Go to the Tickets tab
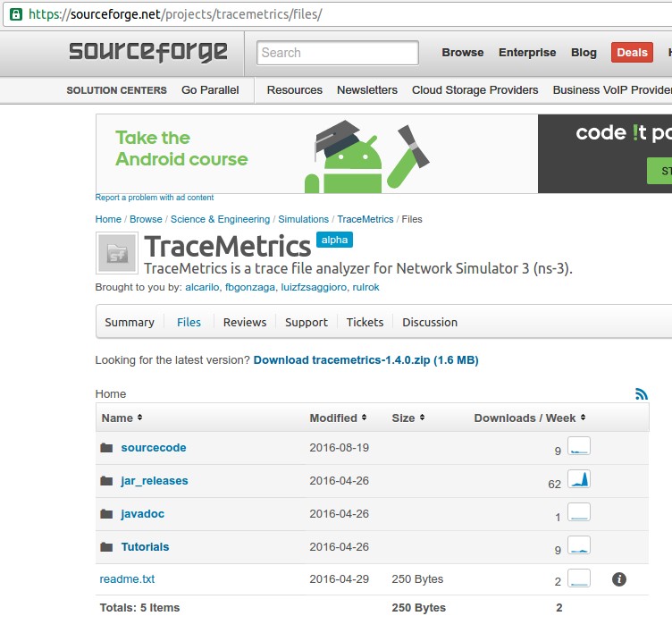The height and width of the screenshot is (633, 672). tap(365, 322)
